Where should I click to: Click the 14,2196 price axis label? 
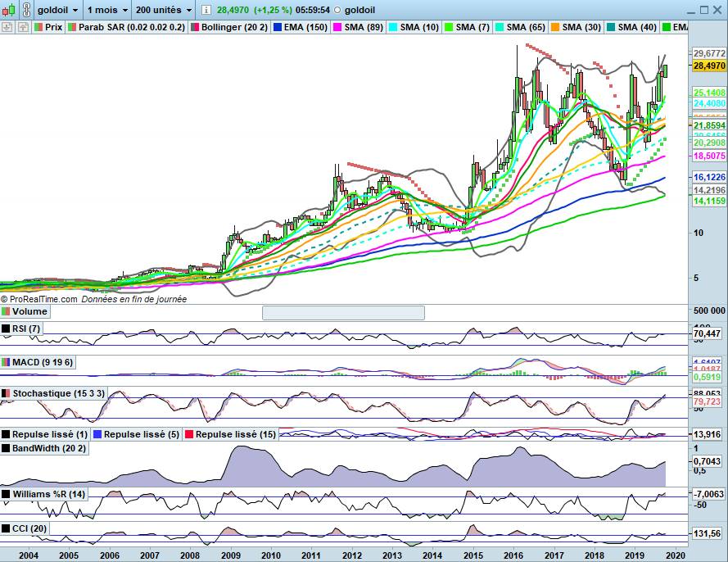click(709, 190)
